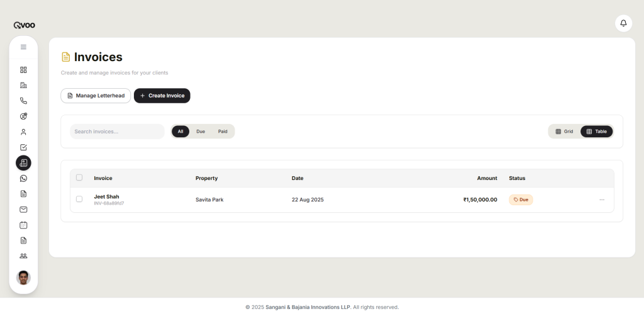Open the document icon just below WhatsApp icon
This screenshot has height=316, width=644.
[23, 193]
